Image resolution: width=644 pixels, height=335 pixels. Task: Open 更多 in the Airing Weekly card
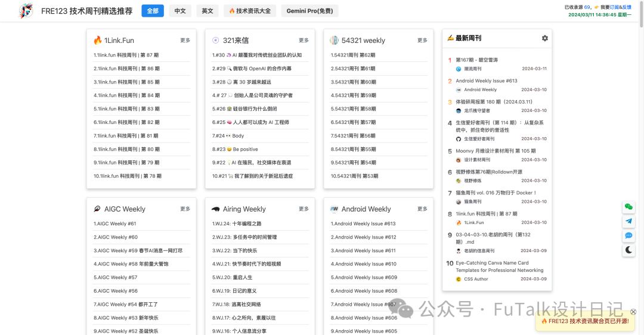click(x=304, y=209)
